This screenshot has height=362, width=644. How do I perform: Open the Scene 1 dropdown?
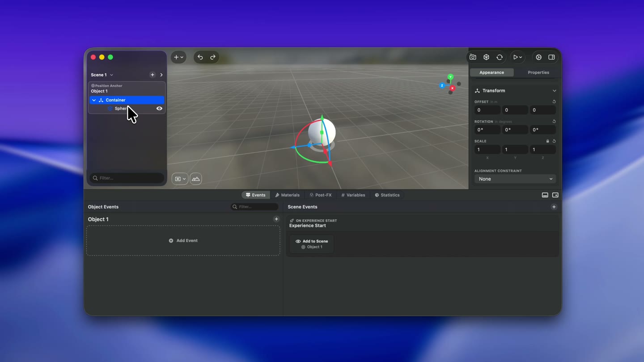point(102,75)
